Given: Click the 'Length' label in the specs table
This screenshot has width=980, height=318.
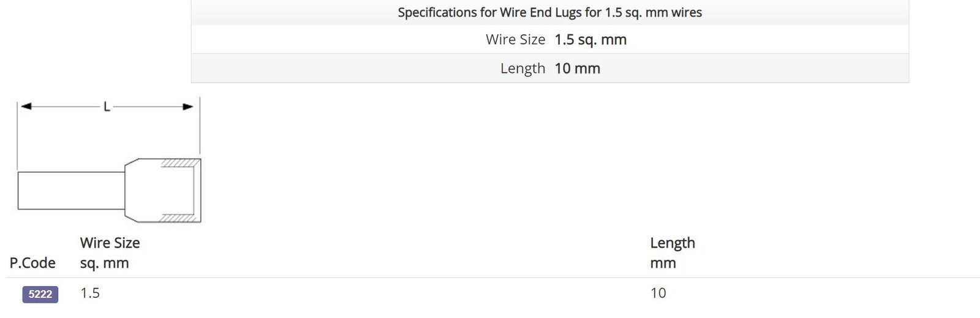Looking at the screenshot, I should point(522,69).
